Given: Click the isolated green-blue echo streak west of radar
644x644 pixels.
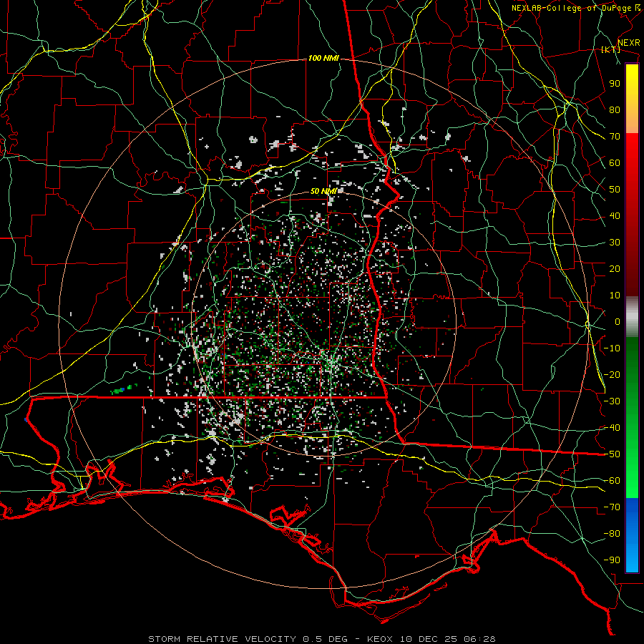Looking at the screenshot, I should 122,389.
